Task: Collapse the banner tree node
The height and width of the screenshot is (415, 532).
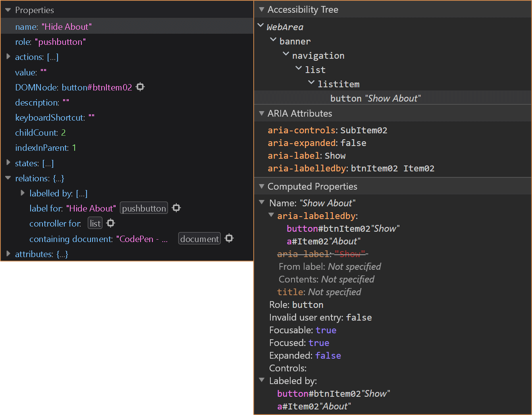Action: coord(273,40)
